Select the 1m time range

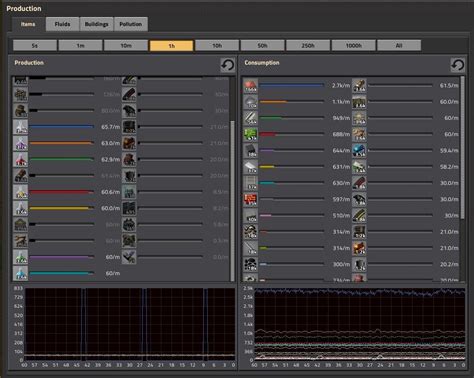80,46
